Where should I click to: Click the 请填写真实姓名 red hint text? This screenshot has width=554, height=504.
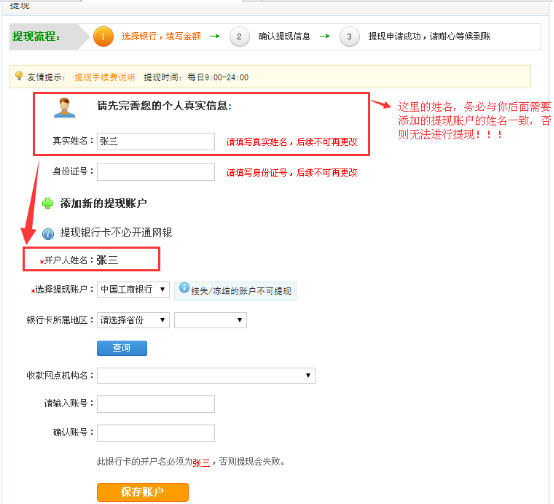click(x=291, y=142)
